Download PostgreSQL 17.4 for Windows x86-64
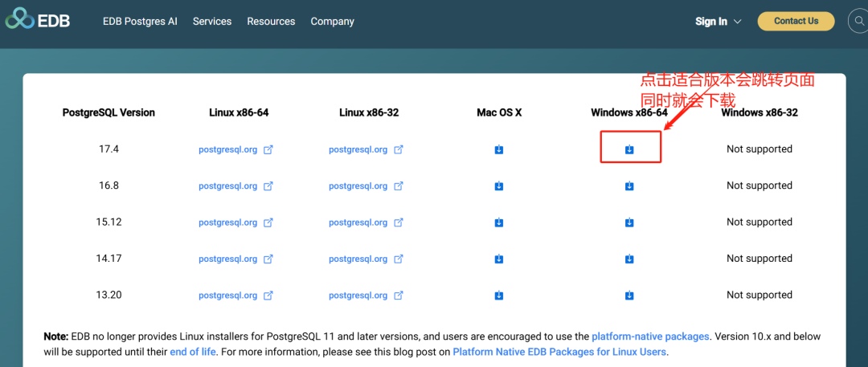Screen dimensions: 868x367 pos(629,149)
